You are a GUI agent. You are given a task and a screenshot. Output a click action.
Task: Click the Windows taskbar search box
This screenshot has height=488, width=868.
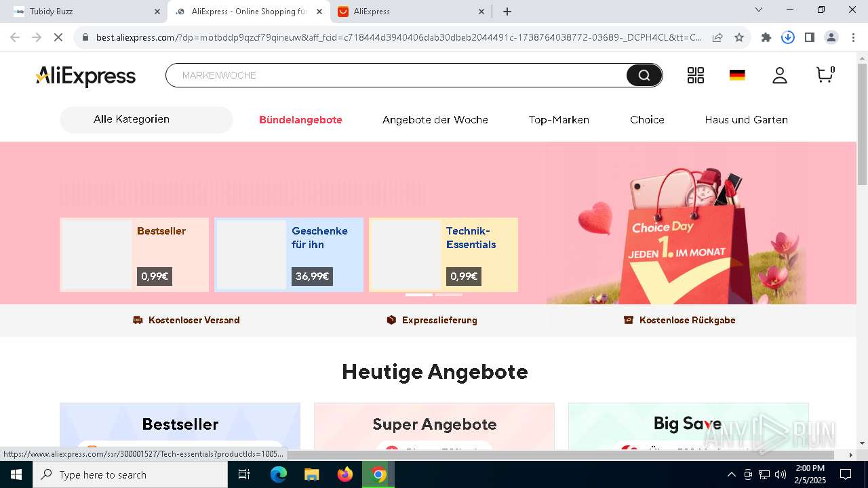130,474
